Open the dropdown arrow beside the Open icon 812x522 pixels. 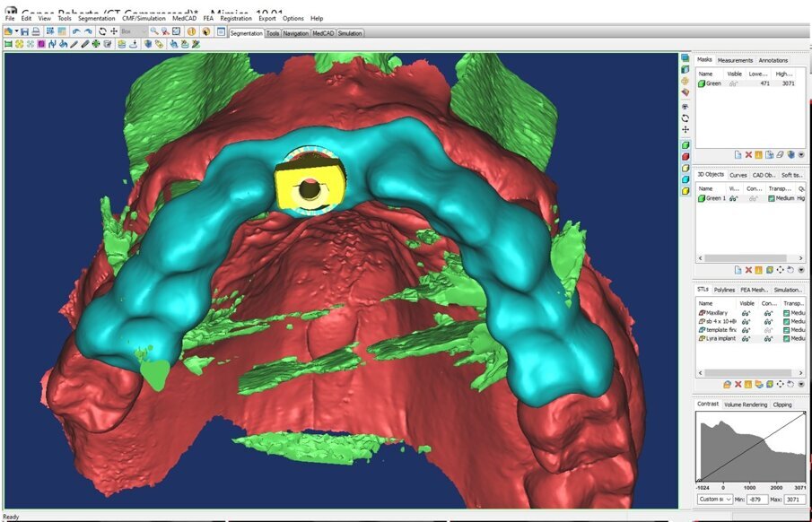pyautogui.click(x=17, y=30)
